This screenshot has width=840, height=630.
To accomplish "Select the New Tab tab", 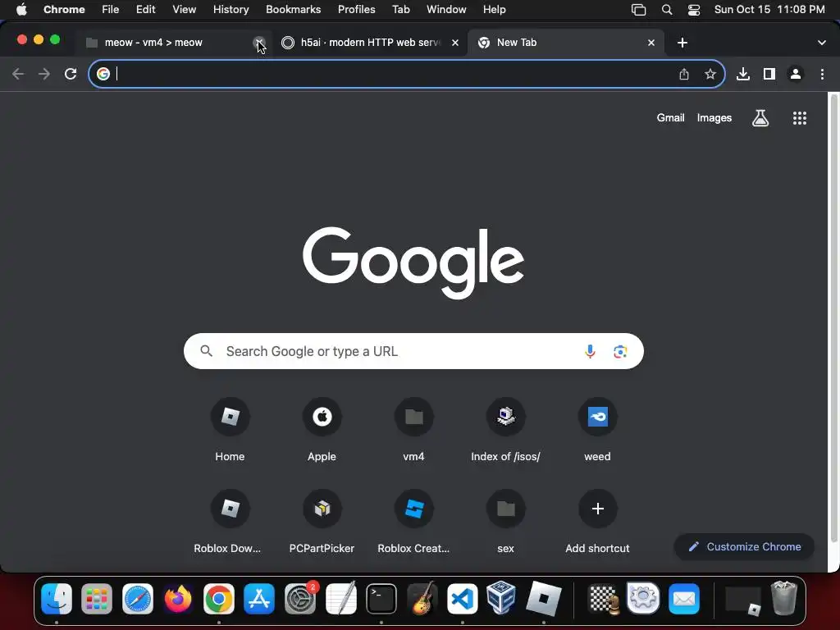I will point(565,43).
